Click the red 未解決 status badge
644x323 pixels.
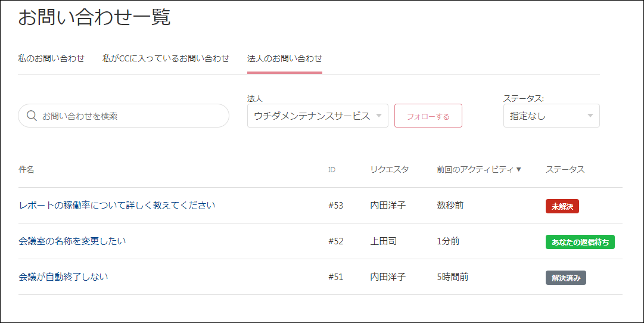pyautogui.click(x=562, y=206)
